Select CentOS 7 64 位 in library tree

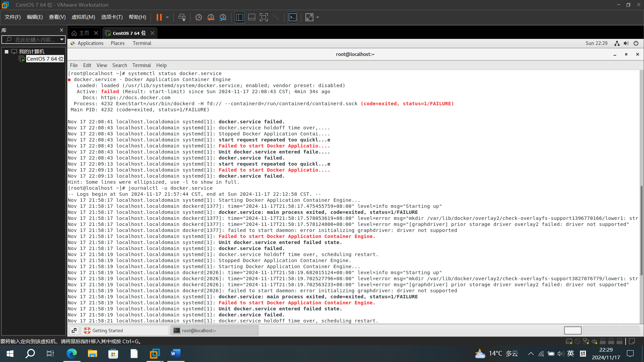pos(45,59)
